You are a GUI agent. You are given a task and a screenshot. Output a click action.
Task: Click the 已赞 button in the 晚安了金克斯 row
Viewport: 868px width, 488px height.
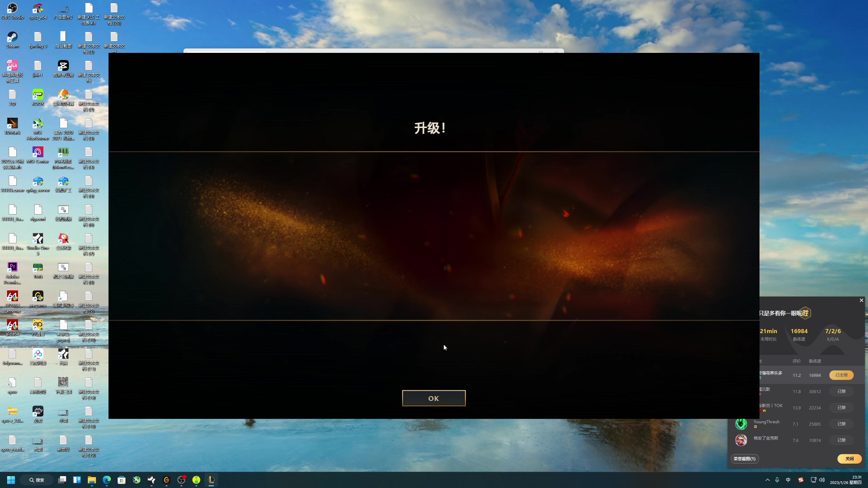(x=841, y=440)
